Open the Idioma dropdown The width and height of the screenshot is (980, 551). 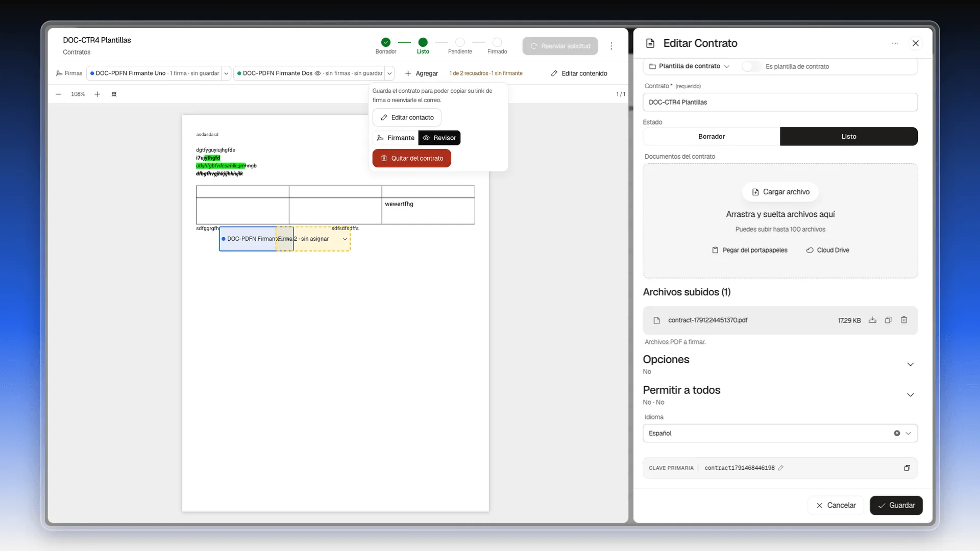[908, 433]
